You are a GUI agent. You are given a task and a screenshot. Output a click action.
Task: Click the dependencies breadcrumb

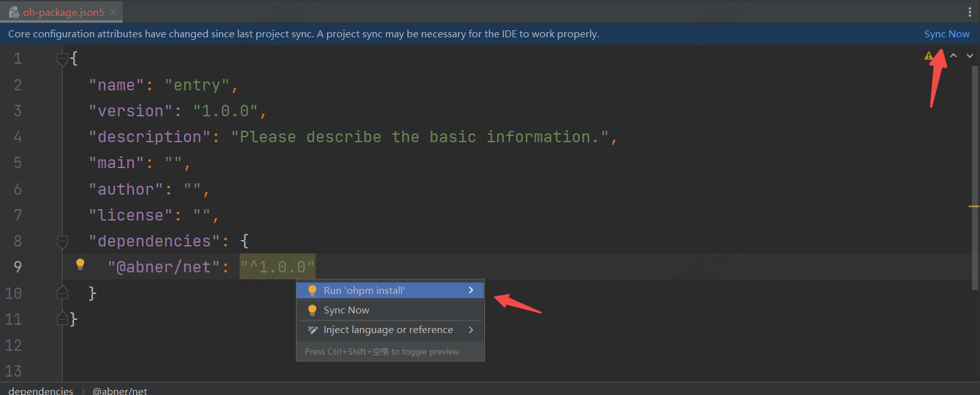[41, 391]
